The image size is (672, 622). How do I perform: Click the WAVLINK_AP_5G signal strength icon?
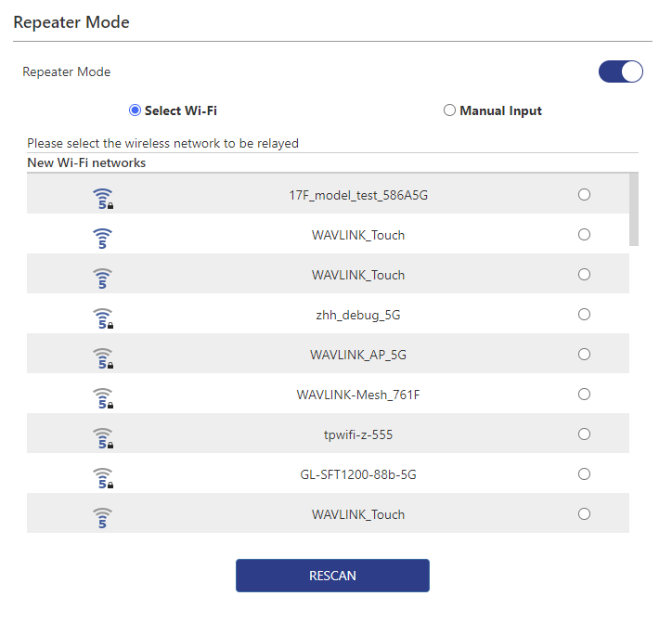coord(103,356)
